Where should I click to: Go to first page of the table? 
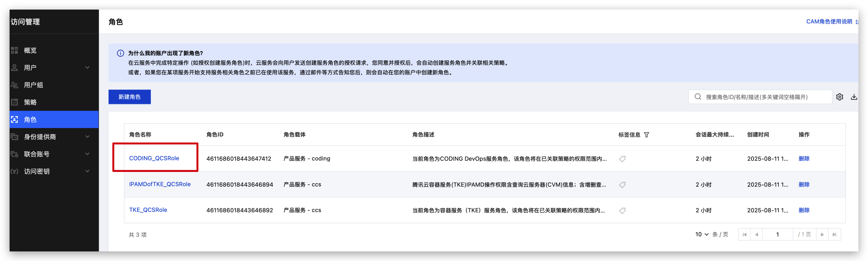tap(744, 234)
